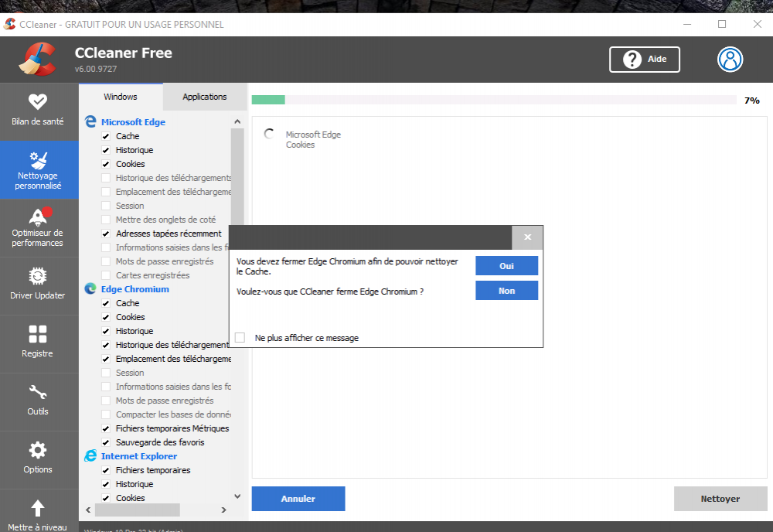This screenshot has width=773, height=532.
Task: Click version text v6.00.9727
Action: (x=96, y=69)
